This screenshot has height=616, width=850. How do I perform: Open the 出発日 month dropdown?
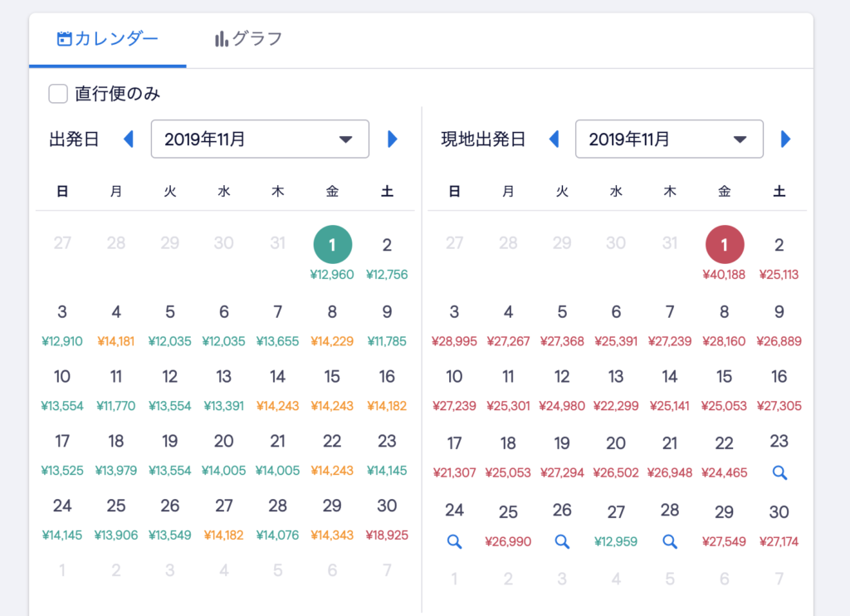tap(260, 139)
